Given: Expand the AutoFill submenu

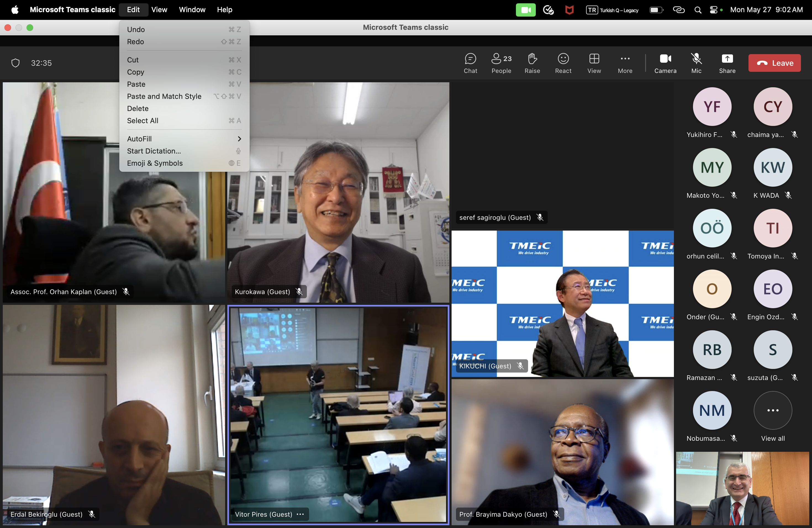Looking at the screenshot, I should [184, 139].
